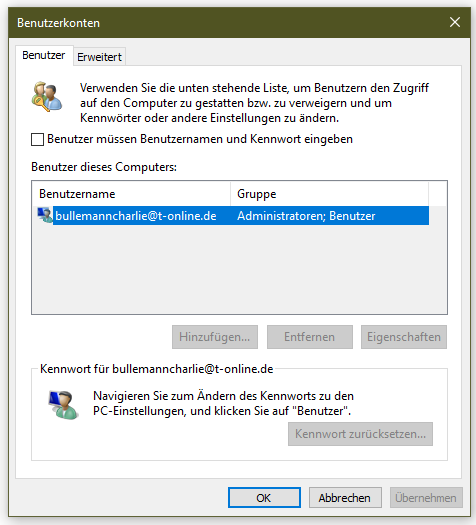Click the user icon beside bullemanncharlie@t-online.de row

(45, 215)
